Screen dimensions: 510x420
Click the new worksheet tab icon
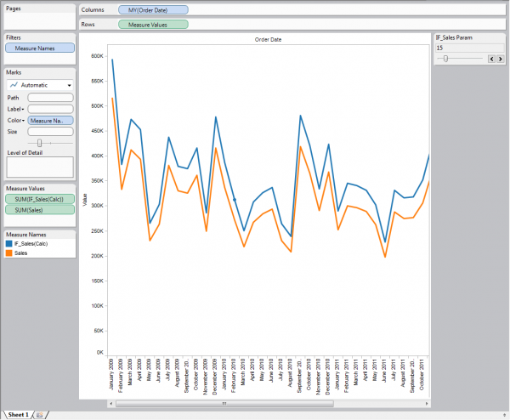[x=39, y=414]
